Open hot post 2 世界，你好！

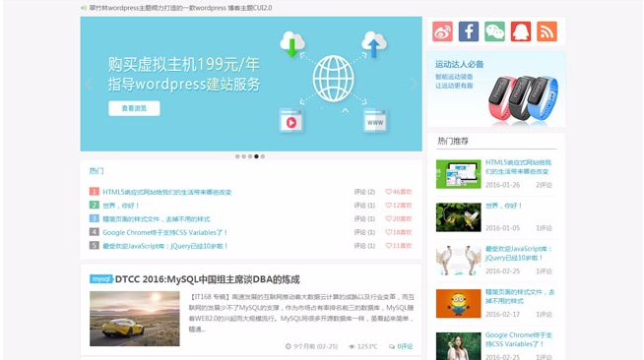121,206
